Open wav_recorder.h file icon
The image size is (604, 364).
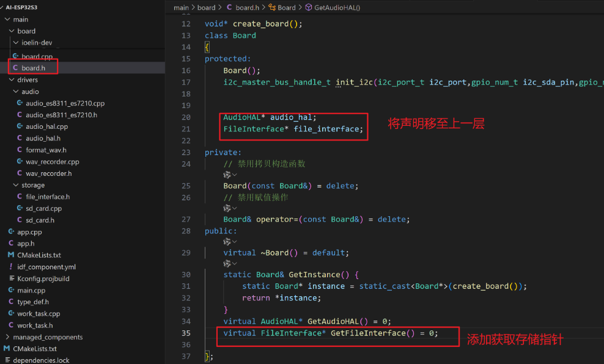[20, 173]
